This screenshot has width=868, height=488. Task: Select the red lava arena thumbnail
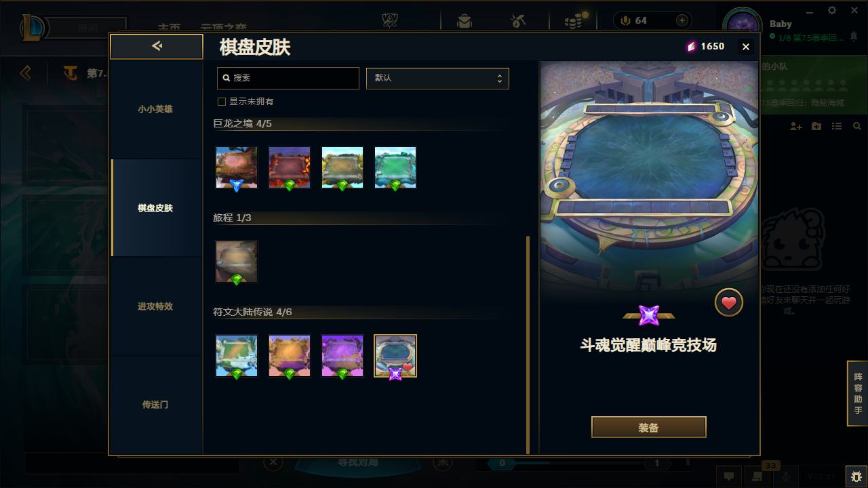pyautogui.click(x=290, y=167)
